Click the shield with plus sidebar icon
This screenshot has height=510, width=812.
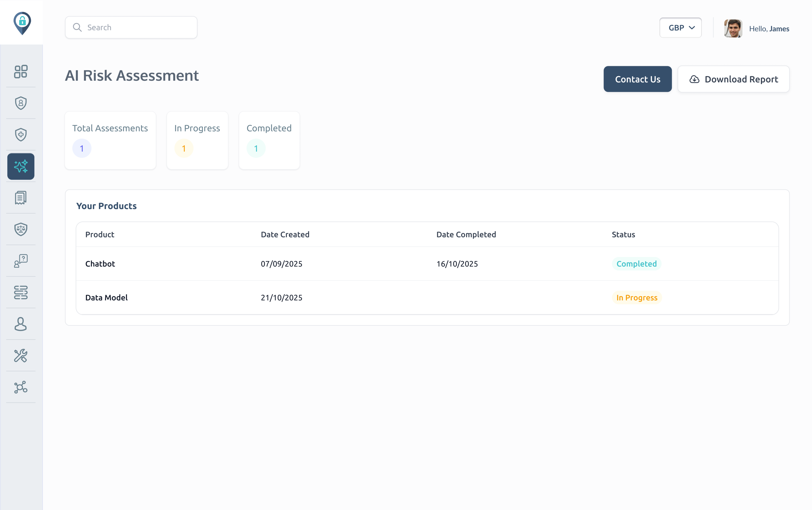[x=21, y=135]
